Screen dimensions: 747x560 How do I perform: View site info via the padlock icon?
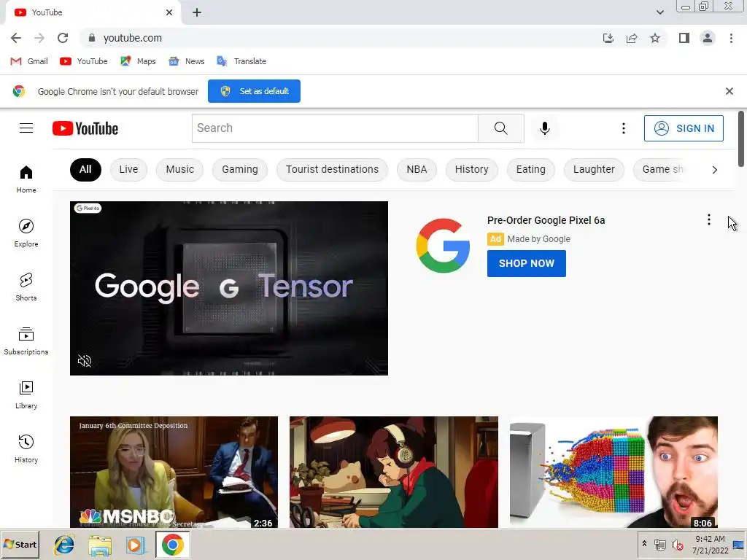(x=92, y=38)
